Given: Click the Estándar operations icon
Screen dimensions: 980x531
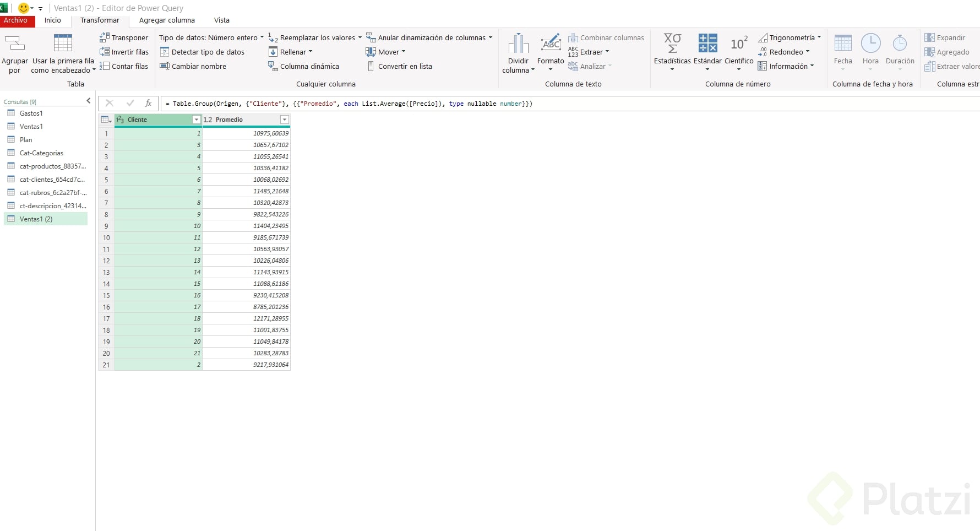Looking at the screenshot, I should (x=707, y=43).
